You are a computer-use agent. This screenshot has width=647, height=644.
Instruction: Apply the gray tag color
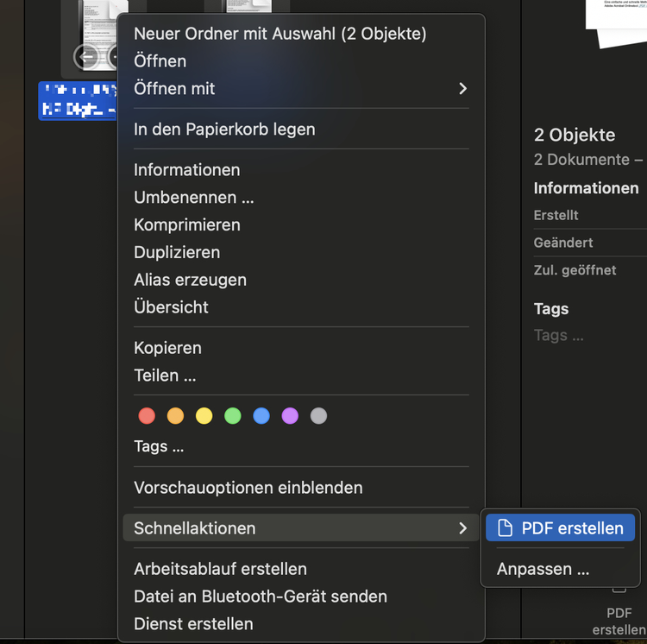(318, 416)
